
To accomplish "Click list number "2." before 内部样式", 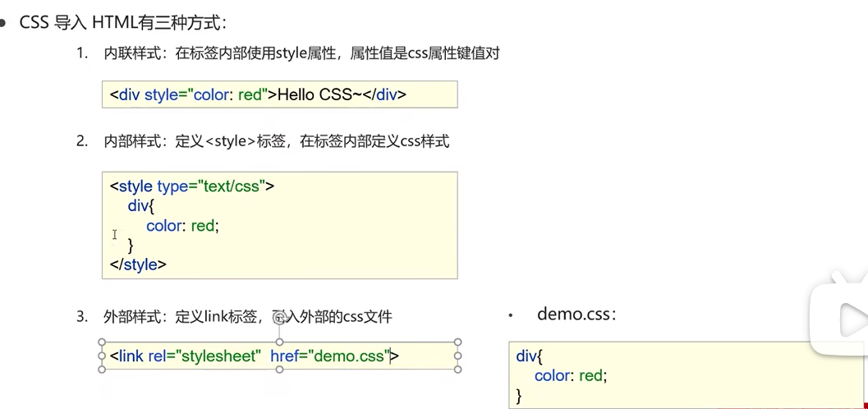I will coord(82,141).
